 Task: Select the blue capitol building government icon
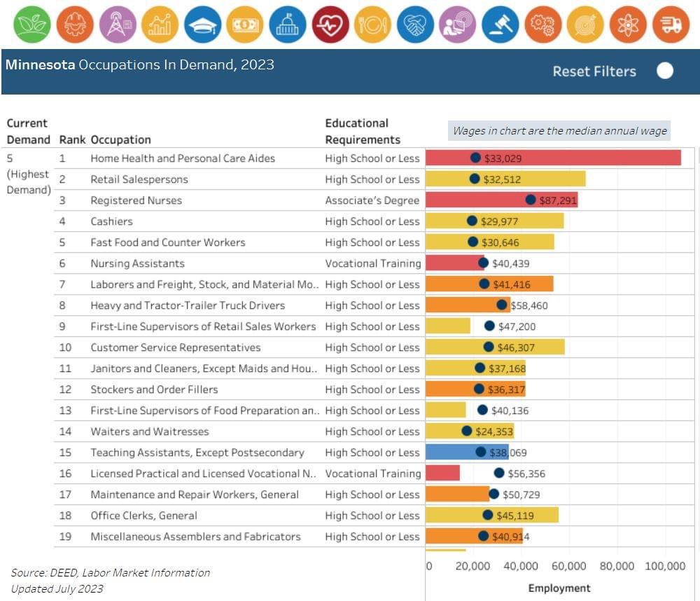(288, 25)
